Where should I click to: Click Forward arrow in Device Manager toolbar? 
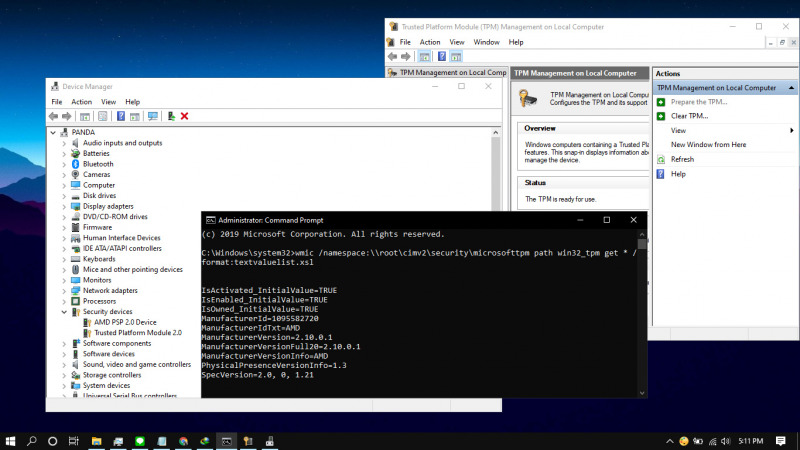tap(66, 116)
